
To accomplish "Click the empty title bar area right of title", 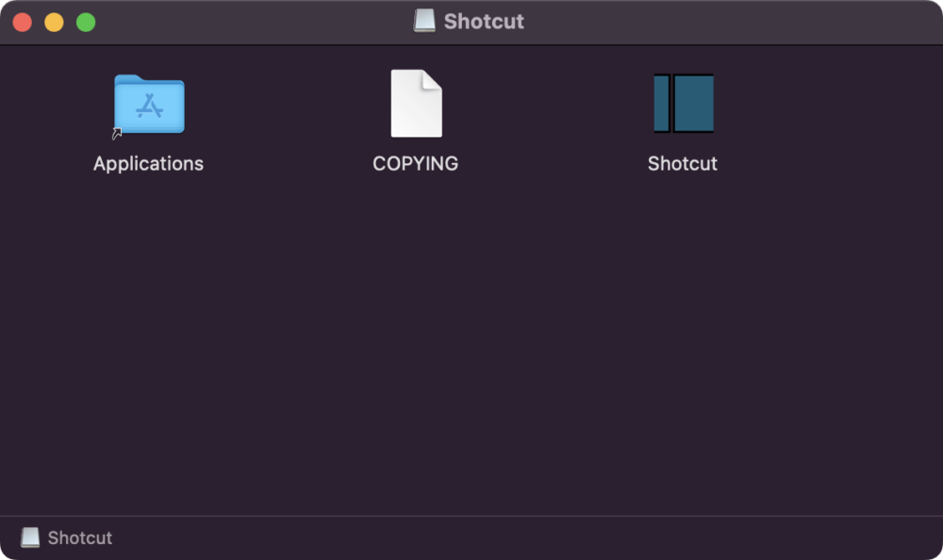I will [721, 23].
